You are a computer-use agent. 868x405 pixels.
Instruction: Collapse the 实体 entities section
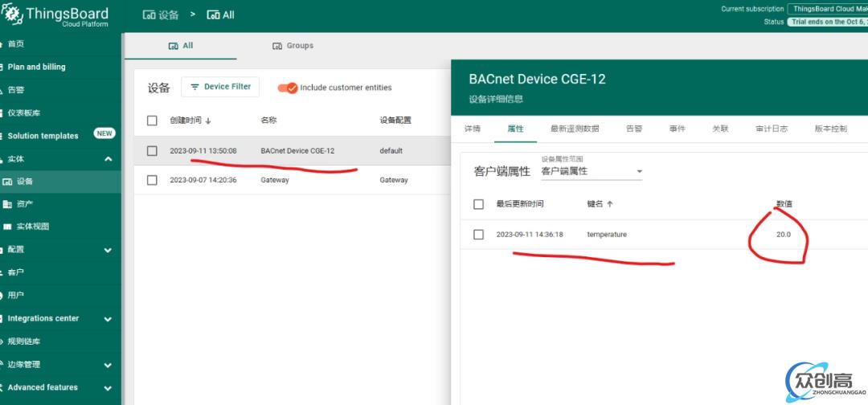click(108, 159)
